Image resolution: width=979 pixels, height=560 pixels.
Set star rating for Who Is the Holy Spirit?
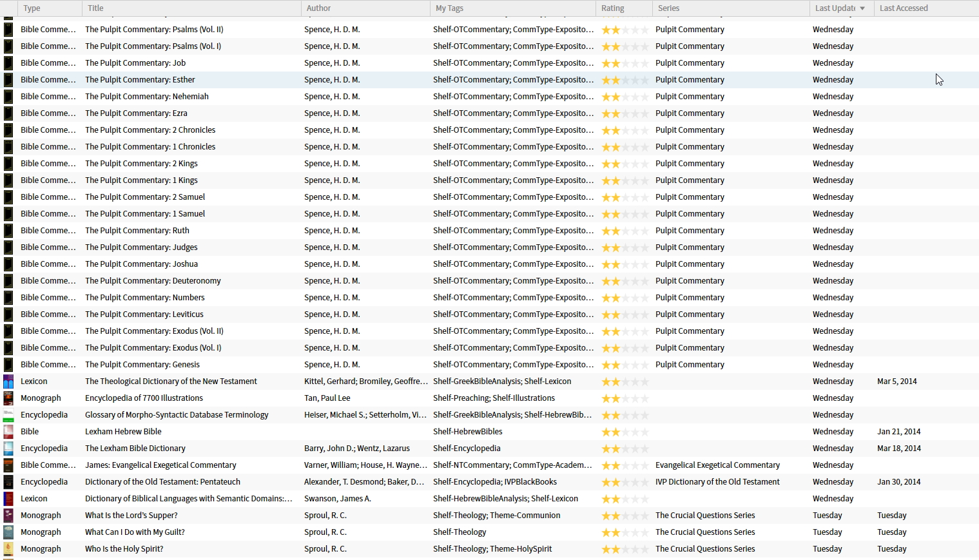click(x=625, y=549)
